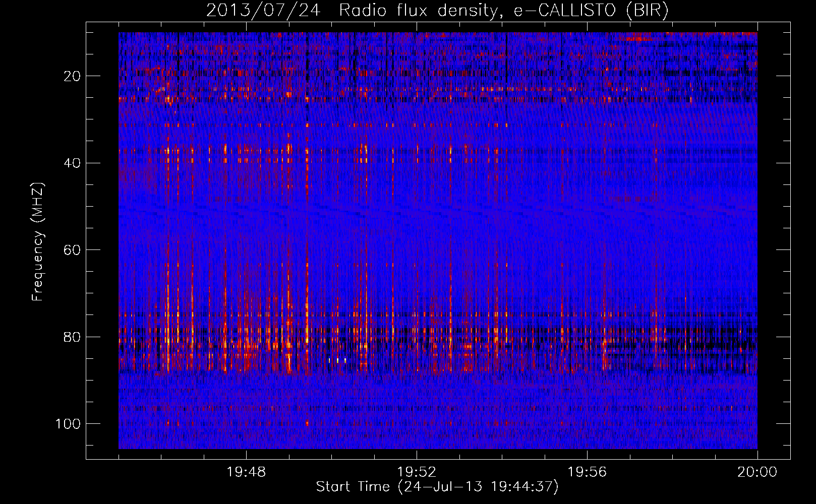Select the 19:56 time tick label
The image size is (816, 504).
(587, 472)
